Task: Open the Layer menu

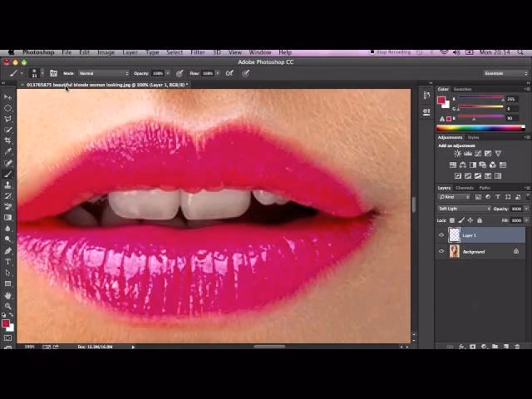Action: click(130, 52)
